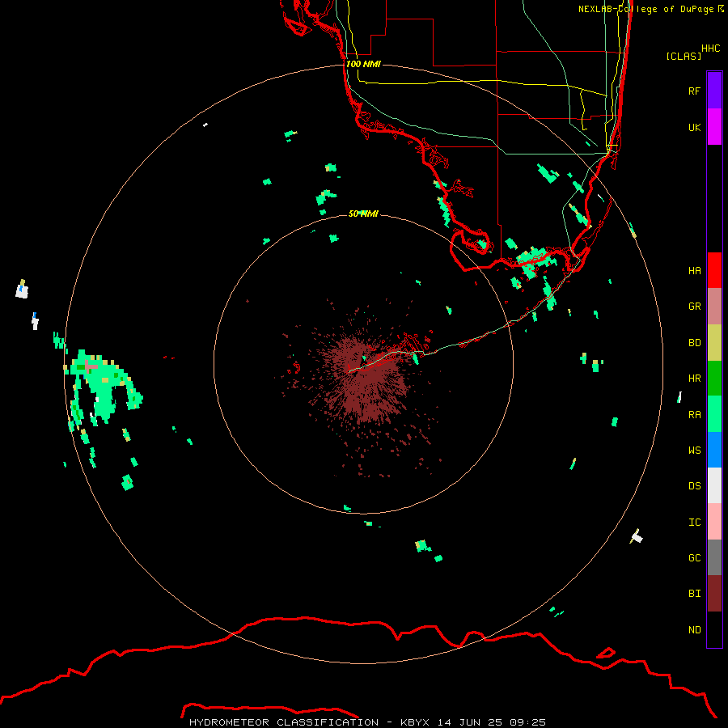Click the BD legend label
The height and width of the screenshot is (728, 728).
tap(694, 343)
